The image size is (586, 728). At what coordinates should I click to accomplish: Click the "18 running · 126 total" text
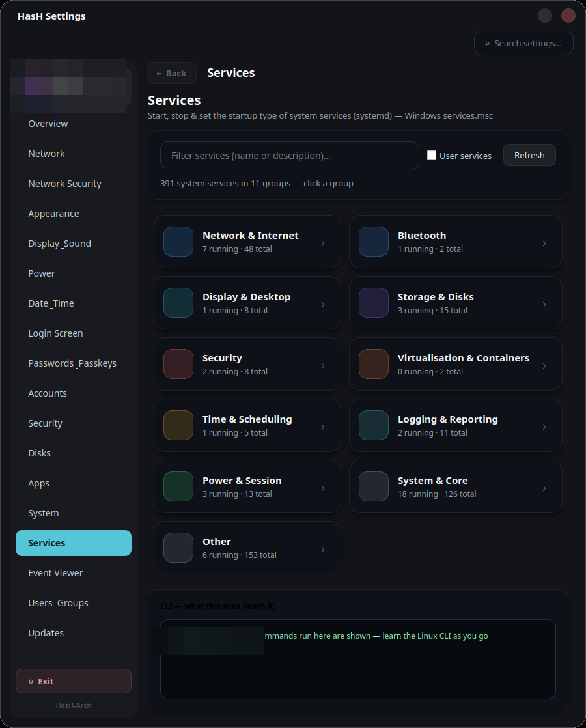437,494
